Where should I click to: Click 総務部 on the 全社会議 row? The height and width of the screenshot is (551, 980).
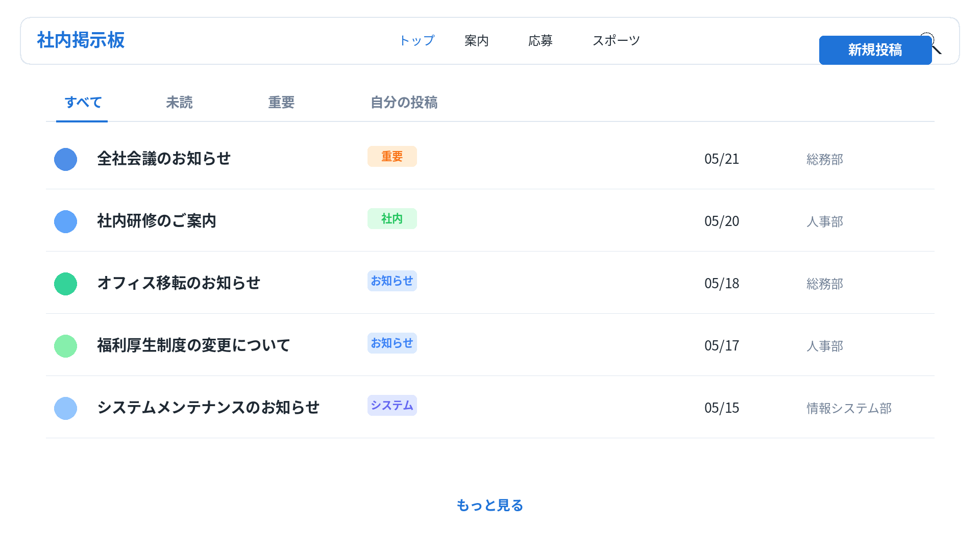tap(825, 160)
